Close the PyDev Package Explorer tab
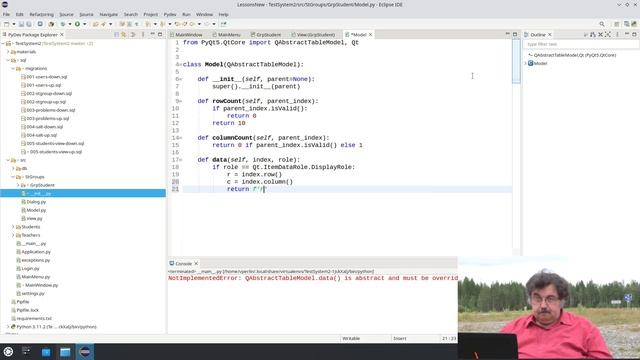 [x=62, y=35]
